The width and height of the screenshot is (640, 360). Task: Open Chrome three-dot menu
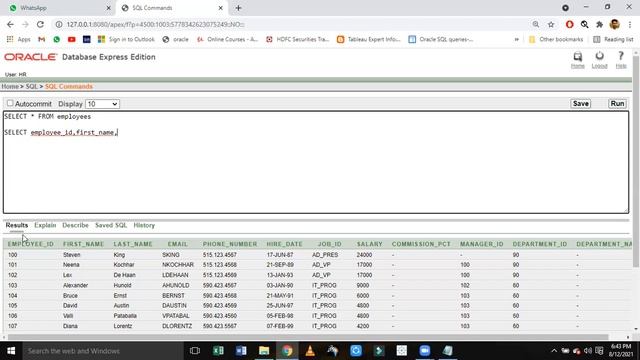pyautogui.click(x=630, y=24)
